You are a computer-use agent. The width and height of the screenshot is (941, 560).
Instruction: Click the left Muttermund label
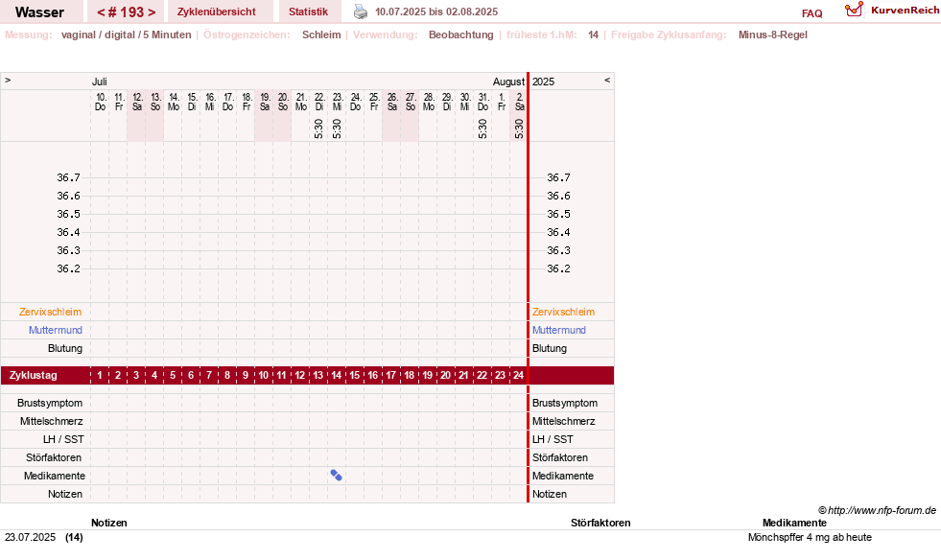(x=56, y=330)
